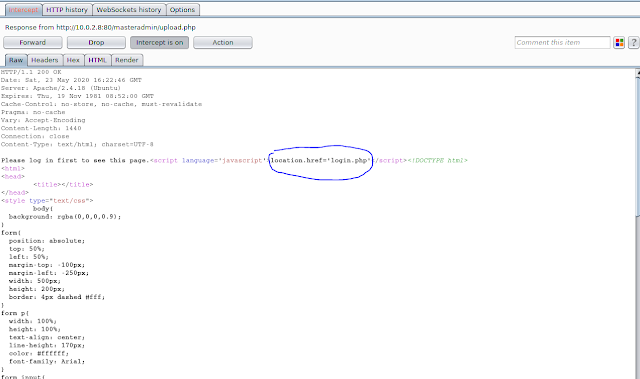Image resolution: width=640 pixels, height=379 pixels.
Task: Click the Connection: close header line
Action: coord(35,136)
